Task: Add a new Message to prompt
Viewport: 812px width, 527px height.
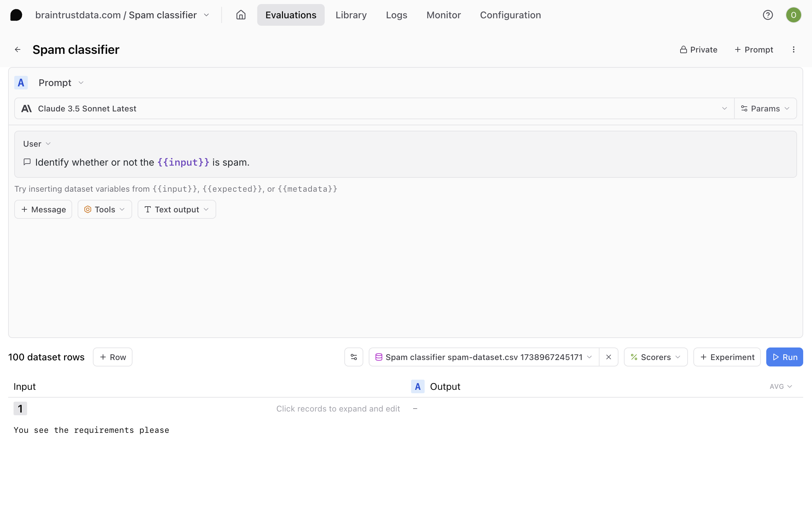Action: point(43,209)
